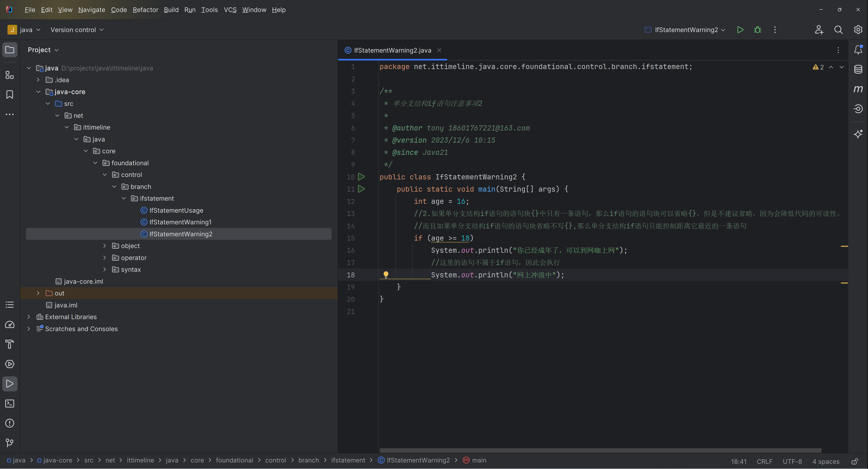Close the IfStatementWarning2.java tab

[x=439, y=50]
